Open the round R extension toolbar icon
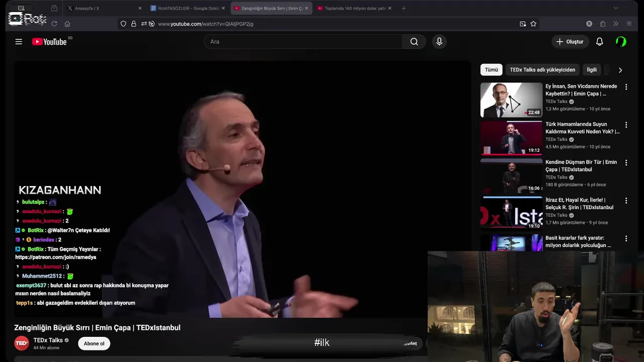644x362 pixels. [x=589, y=24]
